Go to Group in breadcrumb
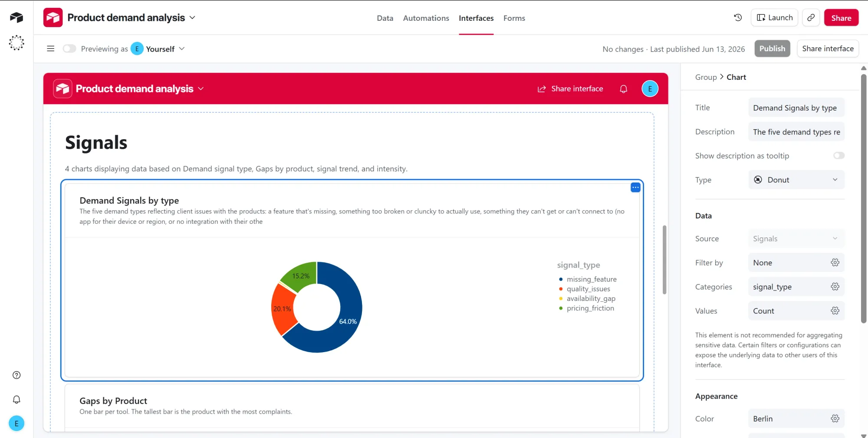 (706, 77)
